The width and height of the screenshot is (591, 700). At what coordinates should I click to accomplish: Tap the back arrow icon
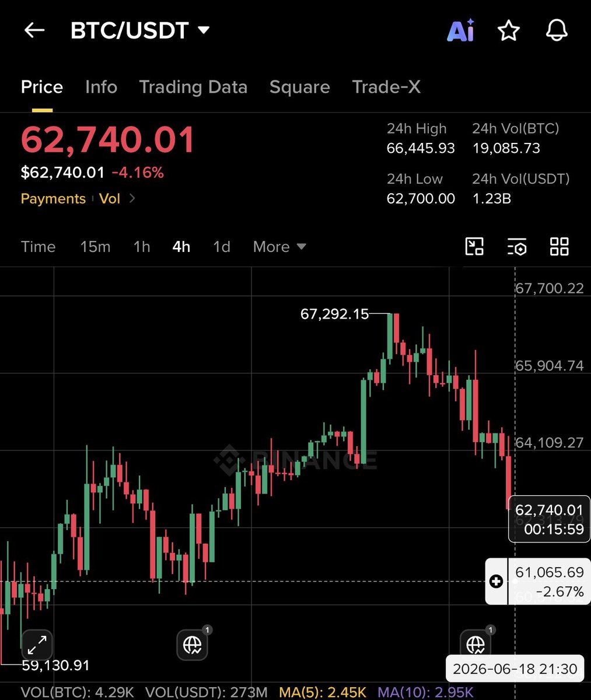(x=34, y=30)
